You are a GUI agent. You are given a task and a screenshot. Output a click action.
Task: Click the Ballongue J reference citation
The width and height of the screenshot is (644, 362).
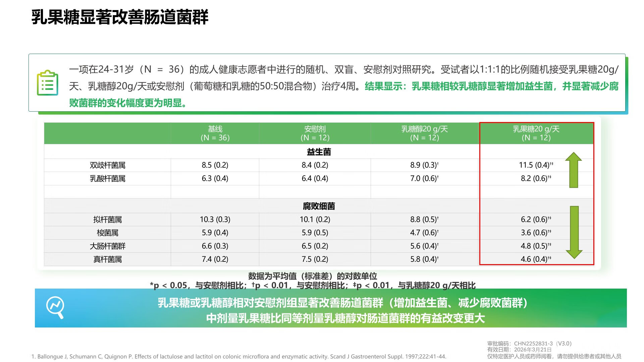[238, 356]
